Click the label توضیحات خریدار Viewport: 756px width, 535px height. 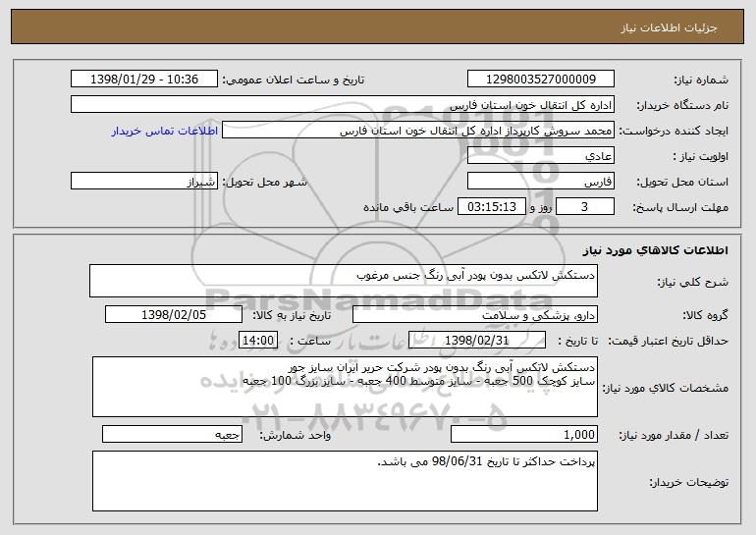pyautogui.click(x=689, y=482)
